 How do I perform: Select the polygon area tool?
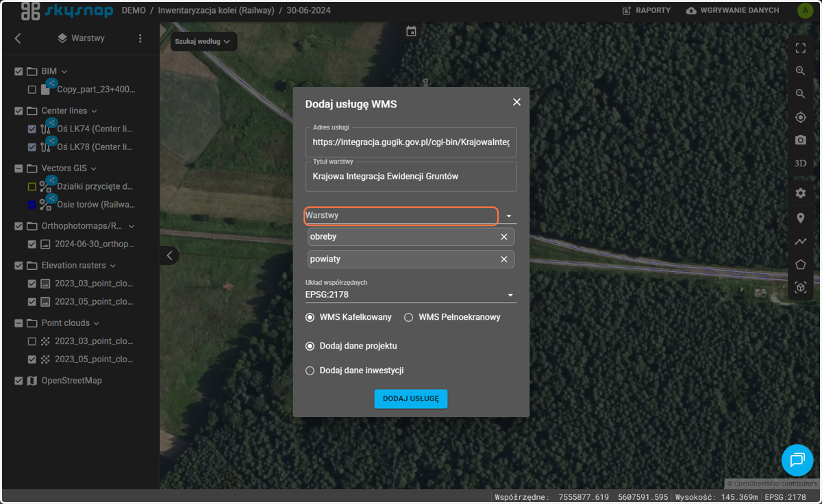point(800,264)
